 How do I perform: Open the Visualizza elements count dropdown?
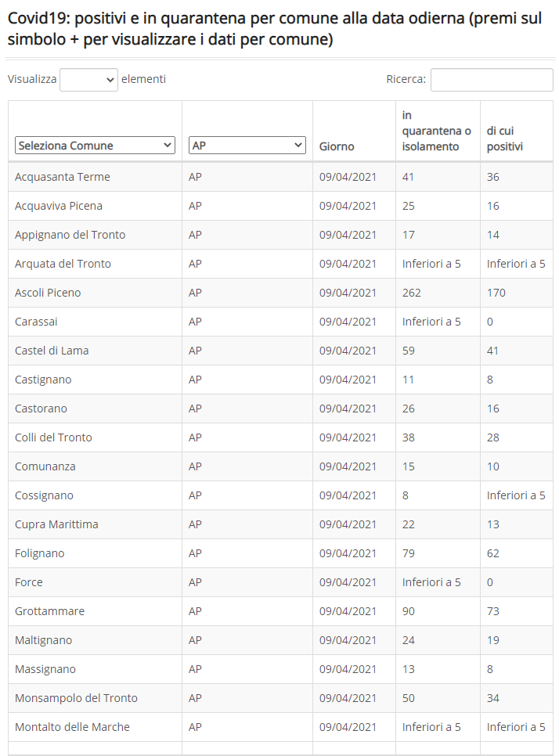88,80
